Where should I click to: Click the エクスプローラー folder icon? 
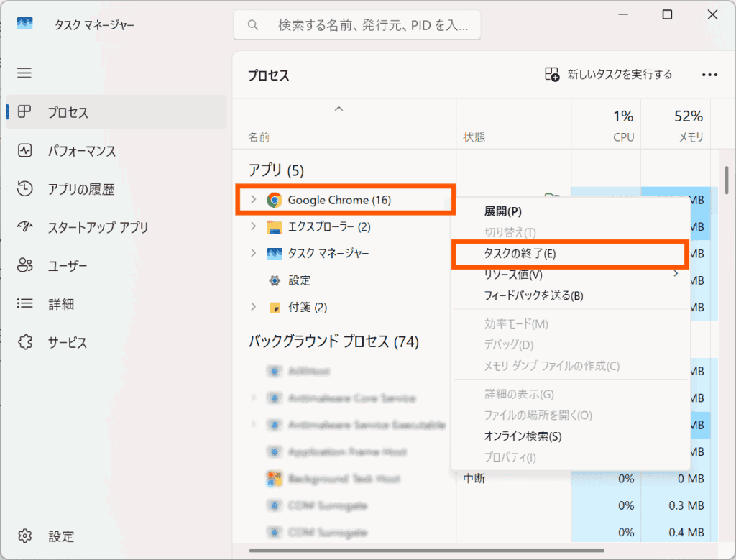pyautogui.click(x=274, y=226)
